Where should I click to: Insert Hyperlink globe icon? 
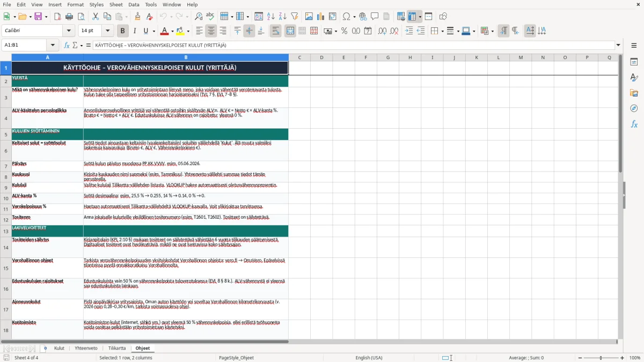click(x=363, y=17)
